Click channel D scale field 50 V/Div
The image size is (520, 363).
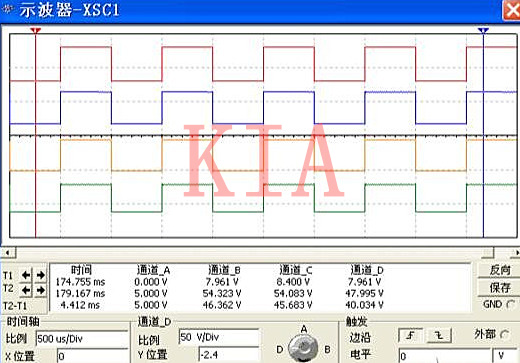pyautogui.click(x=219, y=337)
